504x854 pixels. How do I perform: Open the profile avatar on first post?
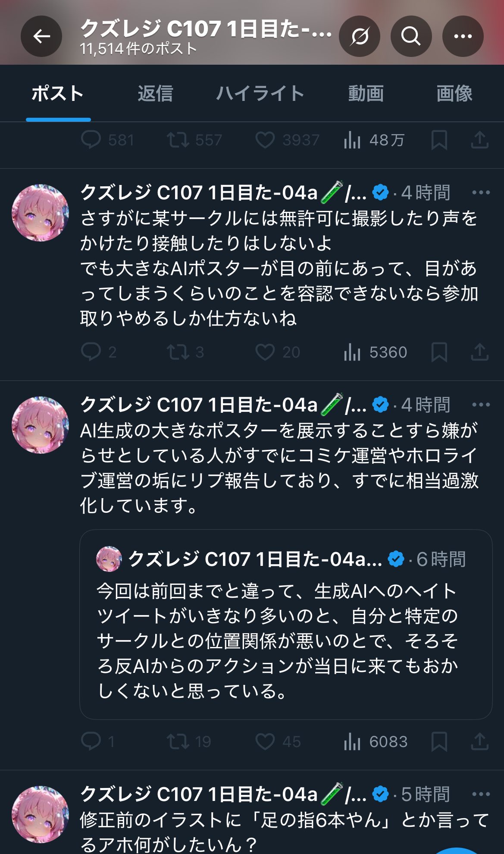[40, 213]
